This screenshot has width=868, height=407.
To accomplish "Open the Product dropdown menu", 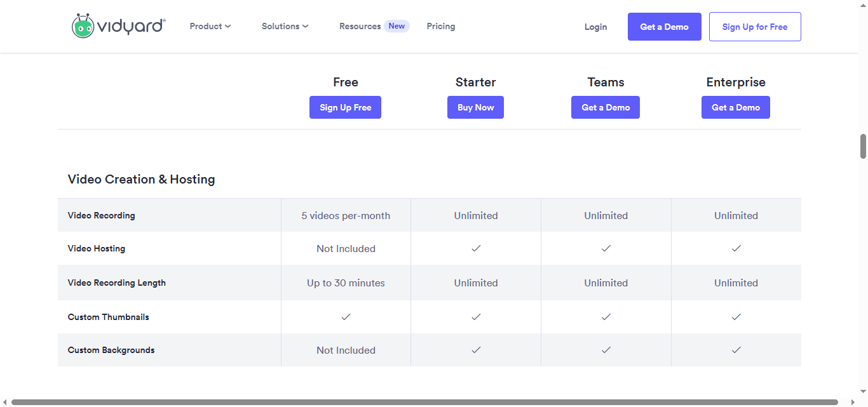I will (x=210, y=26).
